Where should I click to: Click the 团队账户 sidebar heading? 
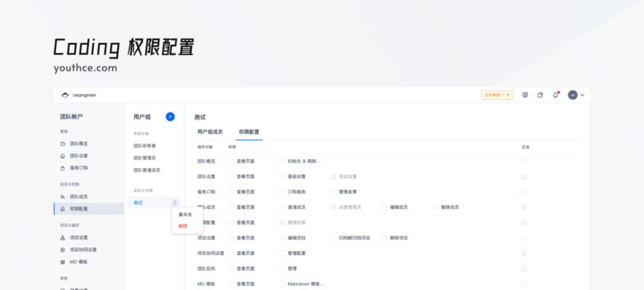coord(72,117)
